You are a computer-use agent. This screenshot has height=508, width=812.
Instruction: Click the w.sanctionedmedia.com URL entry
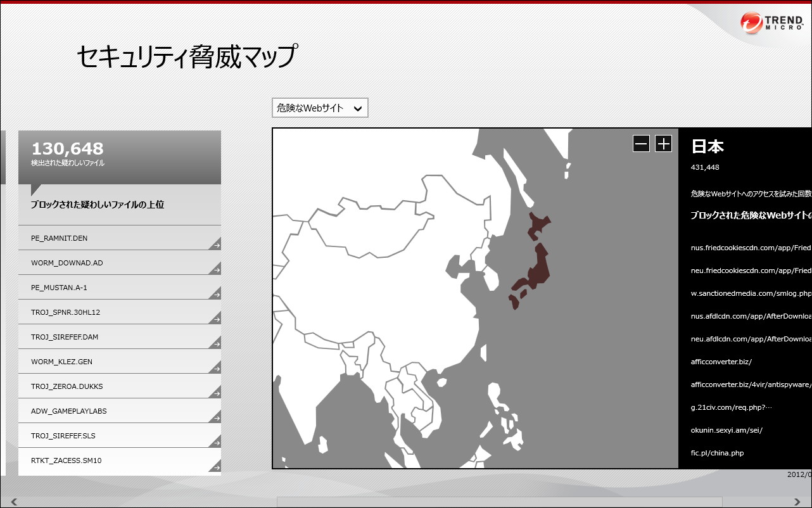(751, 293)
